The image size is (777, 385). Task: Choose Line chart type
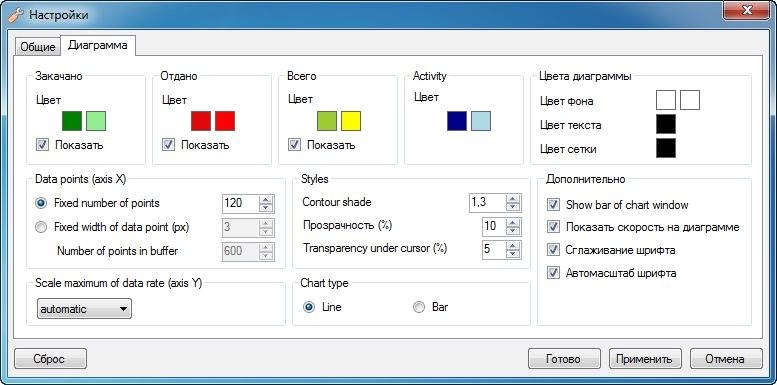(309, 307)
